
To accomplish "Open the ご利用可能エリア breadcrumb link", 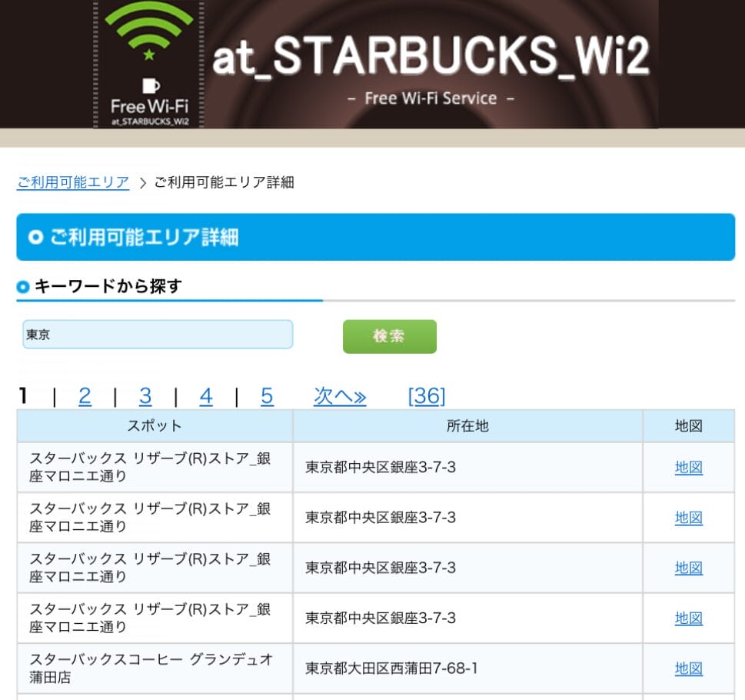I will pos(73,182).
